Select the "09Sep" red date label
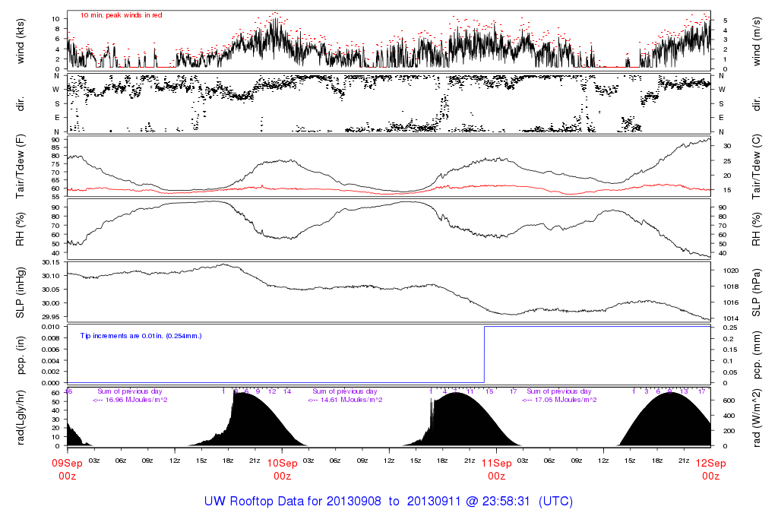 click(x=68, y=464)
